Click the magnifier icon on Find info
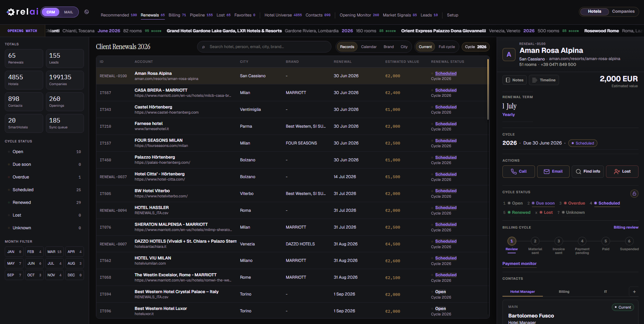This screenshot has width=644, height=324. click(579, 172)
